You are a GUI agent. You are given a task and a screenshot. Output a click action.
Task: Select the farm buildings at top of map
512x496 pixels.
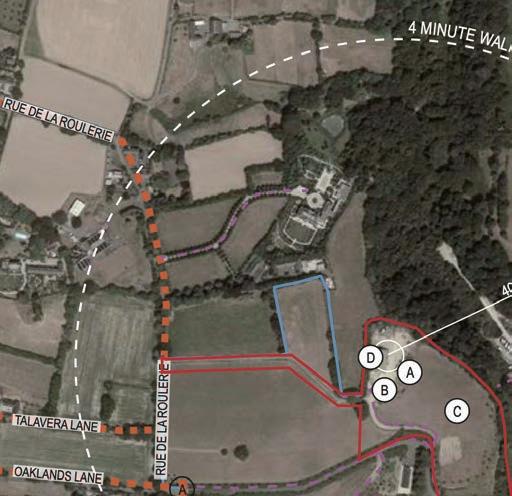coord(217,28)
